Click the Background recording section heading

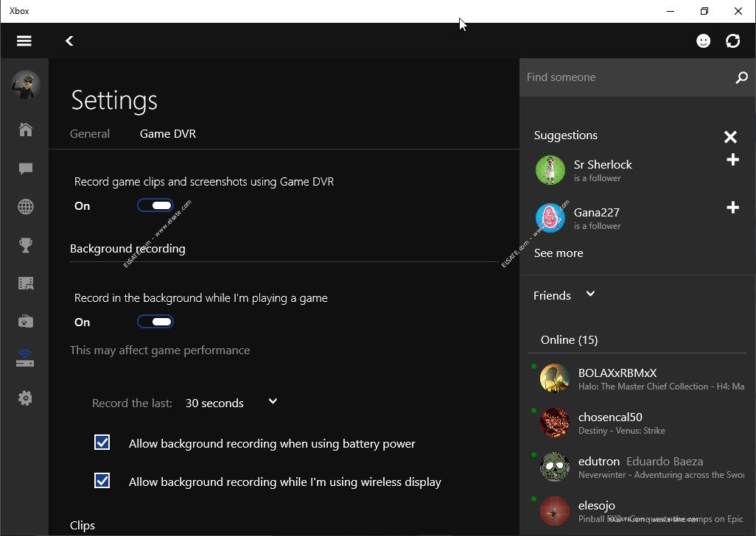point(127,249)
